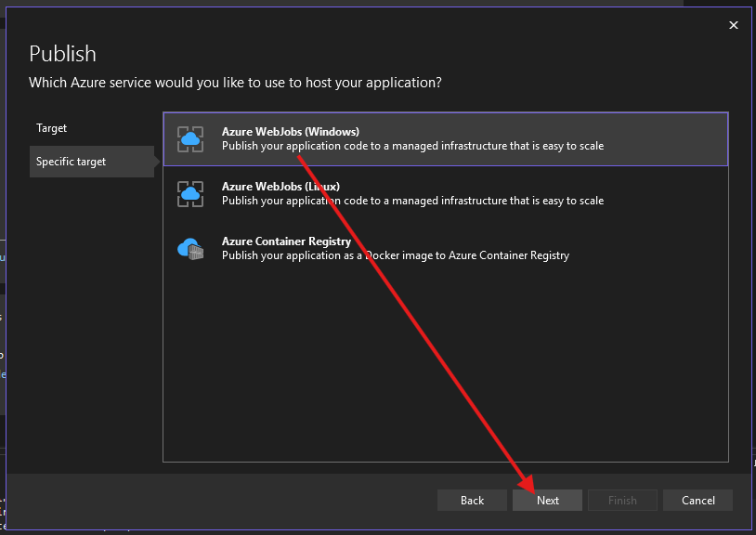Viewport: 756px width, 535px height.
Task: Click the "Which Azure service" question text
Action: coord(235,83)
